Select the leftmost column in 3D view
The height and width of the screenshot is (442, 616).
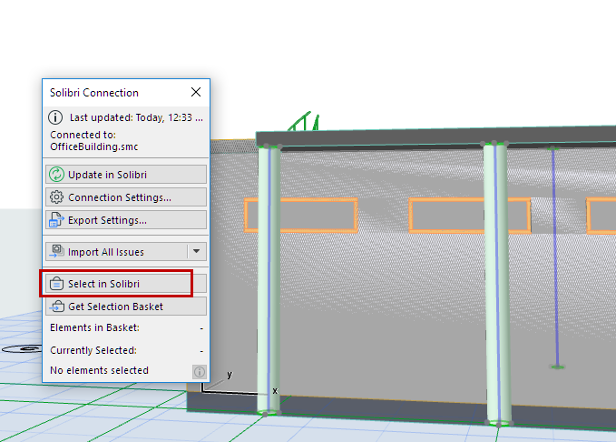[267, 280]
